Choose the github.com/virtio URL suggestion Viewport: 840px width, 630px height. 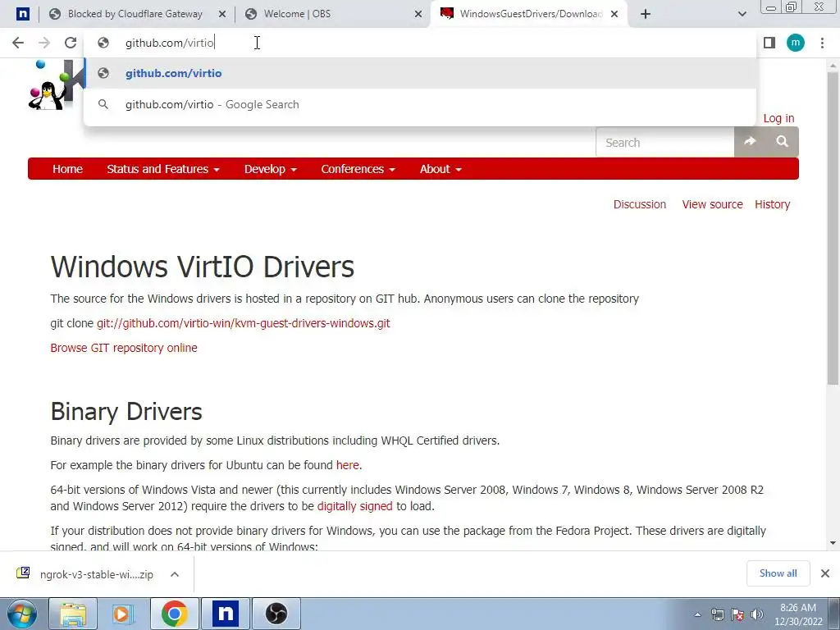pyautogui.click(x=420, y=73)
